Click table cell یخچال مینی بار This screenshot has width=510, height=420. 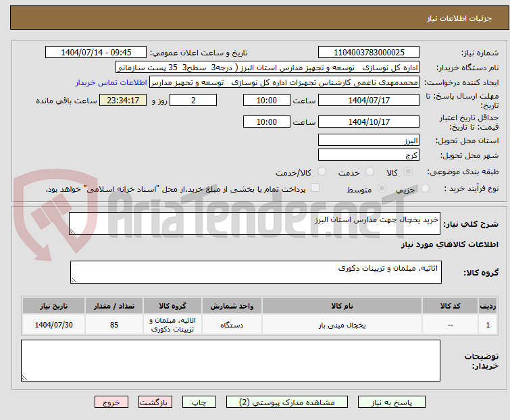tap(342, 325)
